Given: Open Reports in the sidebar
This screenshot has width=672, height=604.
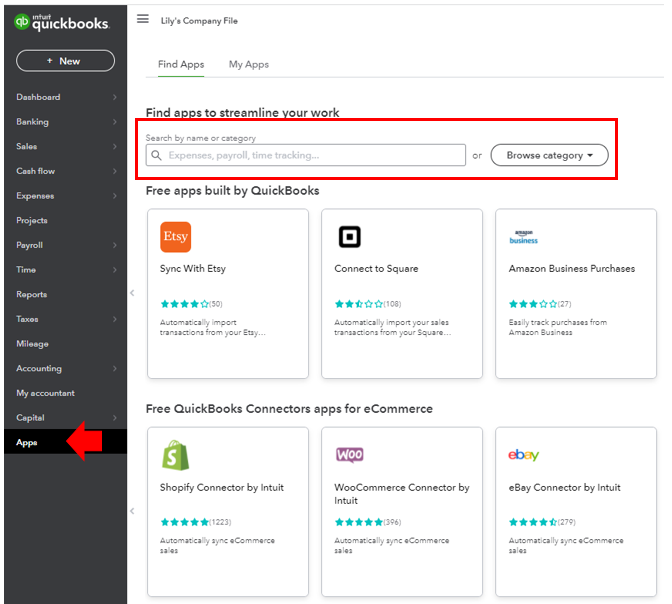Looking at the screenshot, I should click(x=31, y=294).
